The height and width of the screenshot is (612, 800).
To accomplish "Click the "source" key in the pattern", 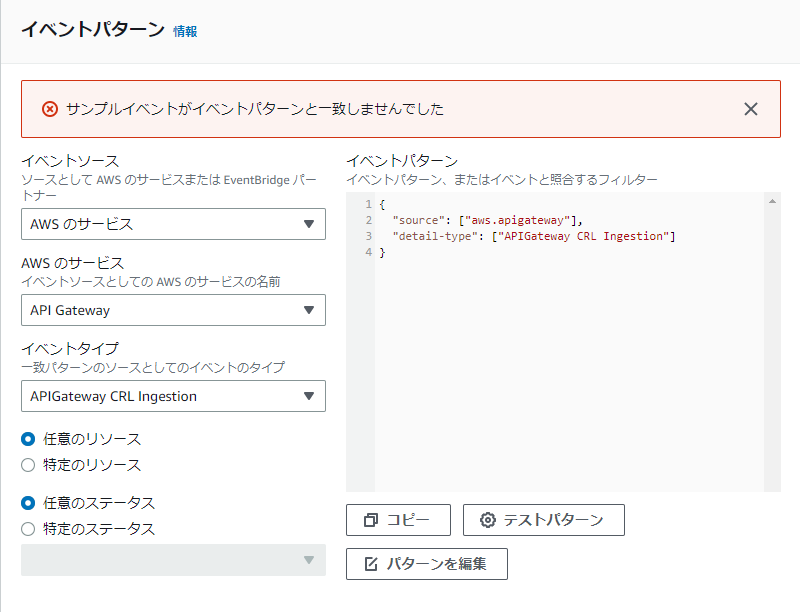I will point(418,220).
